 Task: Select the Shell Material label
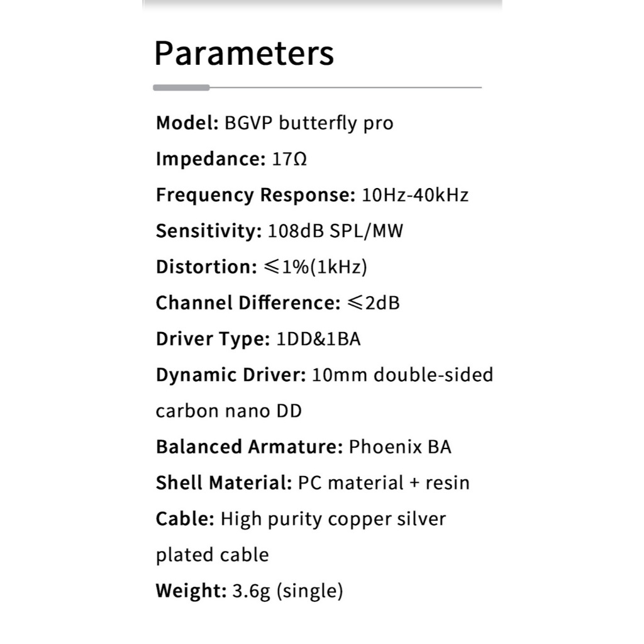(224, 483)
